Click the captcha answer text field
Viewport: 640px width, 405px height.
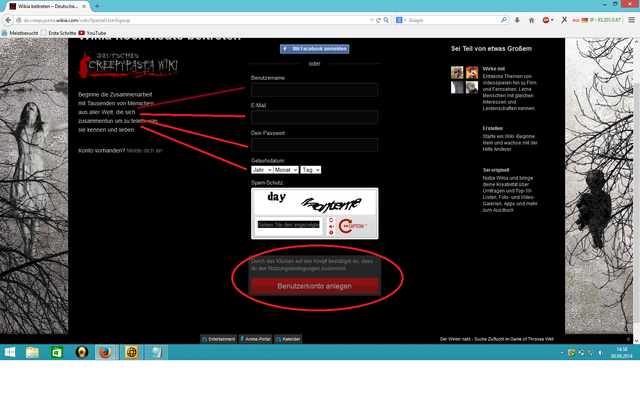[288, 225]
